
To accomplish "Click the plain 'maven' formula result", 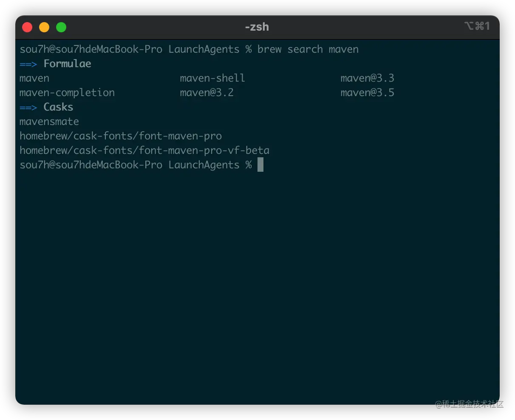I will (x=34, y=79).
